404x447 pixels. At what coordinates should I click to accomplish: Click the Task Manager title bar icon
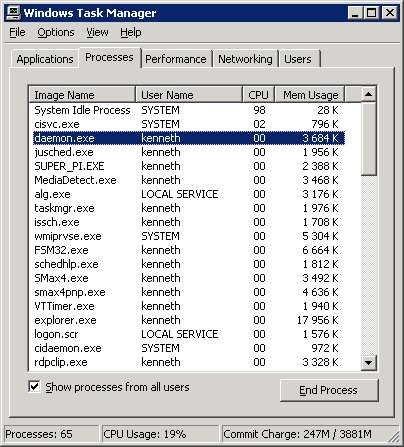[14, 13]
